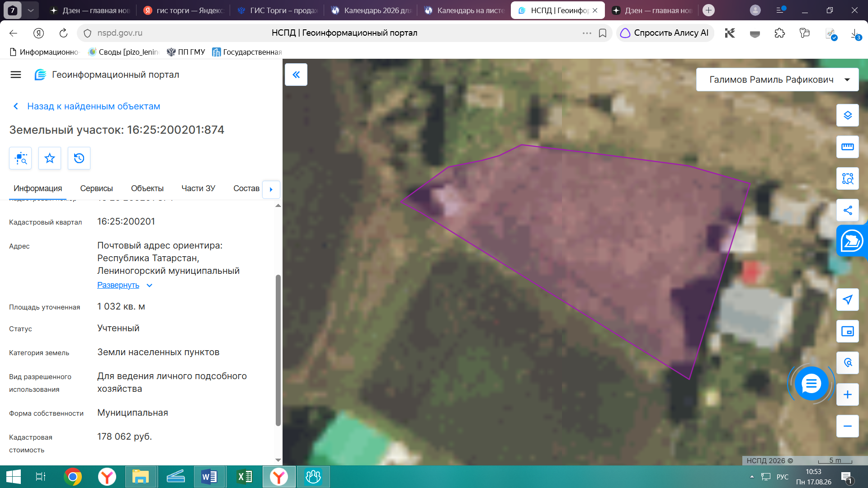Add the land plot to favorites

pos(50,158)
